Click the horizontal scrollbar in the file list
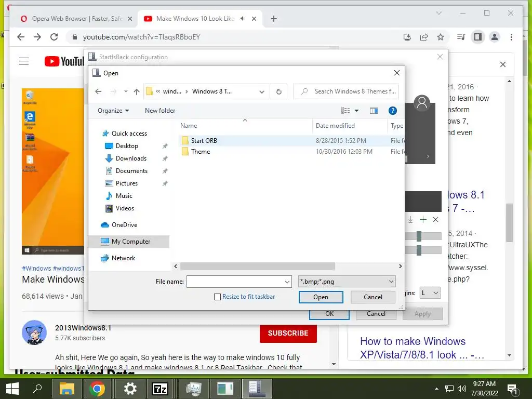 pyautogui.click(x=258, y=267)
